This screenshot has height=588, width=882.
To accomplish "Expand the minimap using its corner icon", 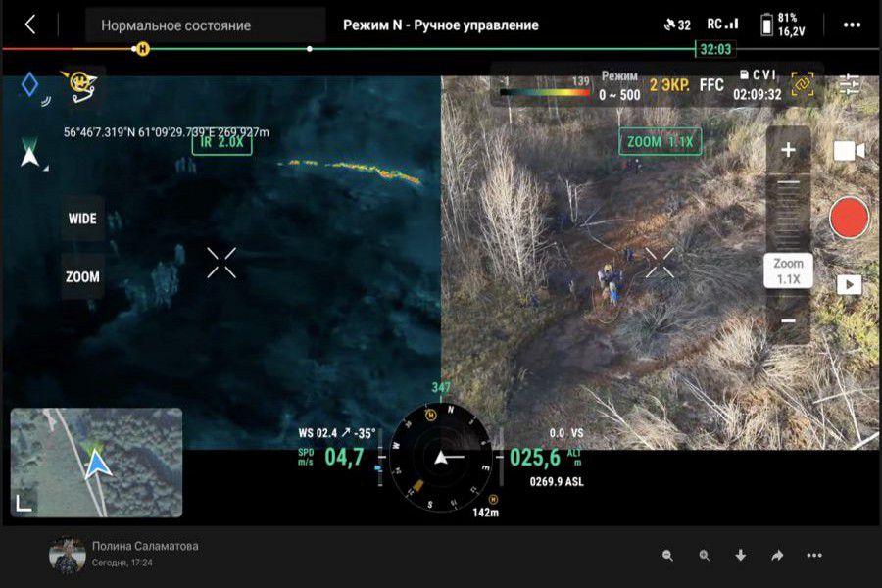I will click(24, 503).
